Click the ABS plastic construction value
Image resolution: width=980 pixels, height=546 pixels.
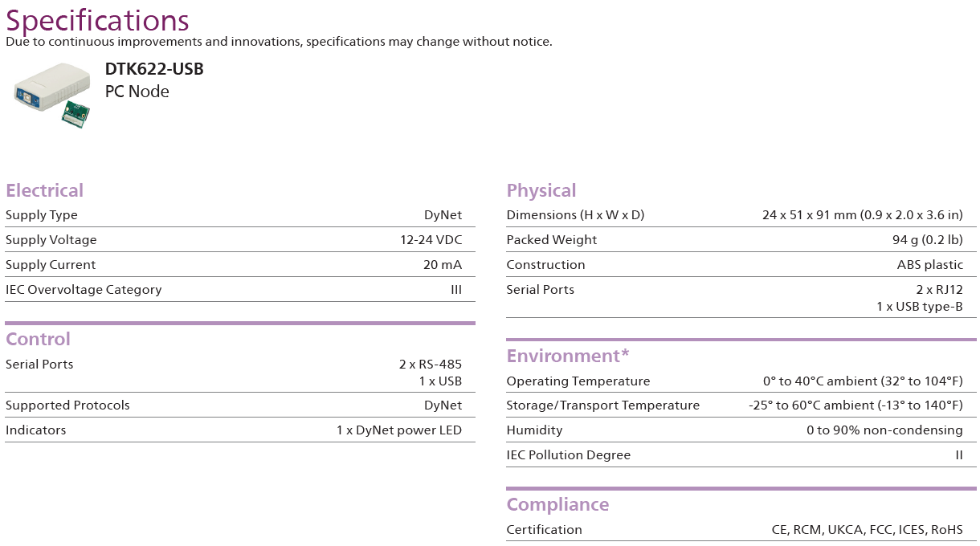929,265
